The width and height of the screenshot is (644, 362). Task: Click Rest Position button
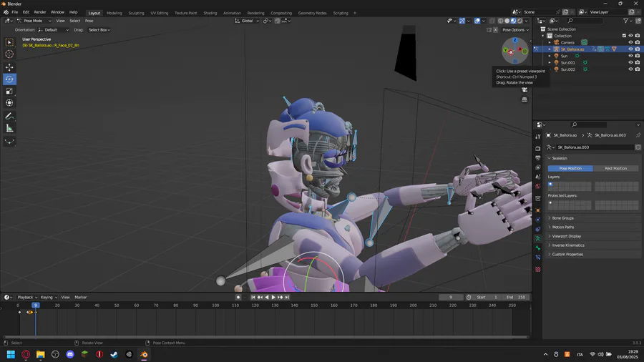(x=615, y=168)
